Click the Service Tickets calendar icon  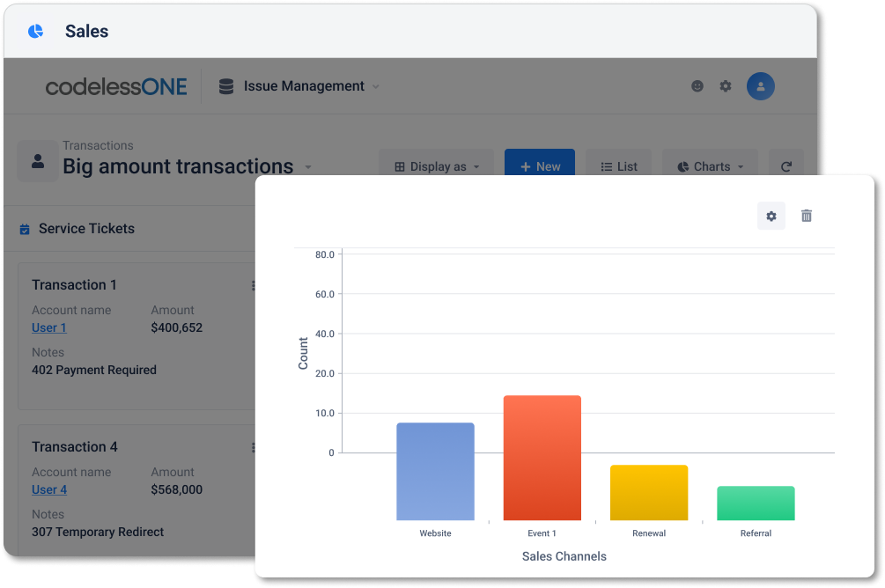coord(25,229)
